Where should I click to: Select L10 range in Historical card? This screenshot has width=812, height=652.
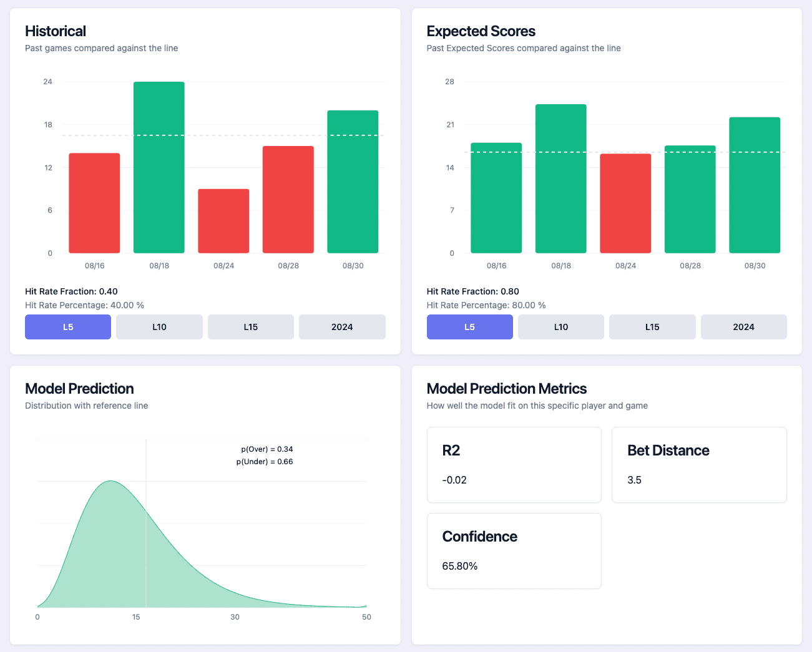(159, 327)
